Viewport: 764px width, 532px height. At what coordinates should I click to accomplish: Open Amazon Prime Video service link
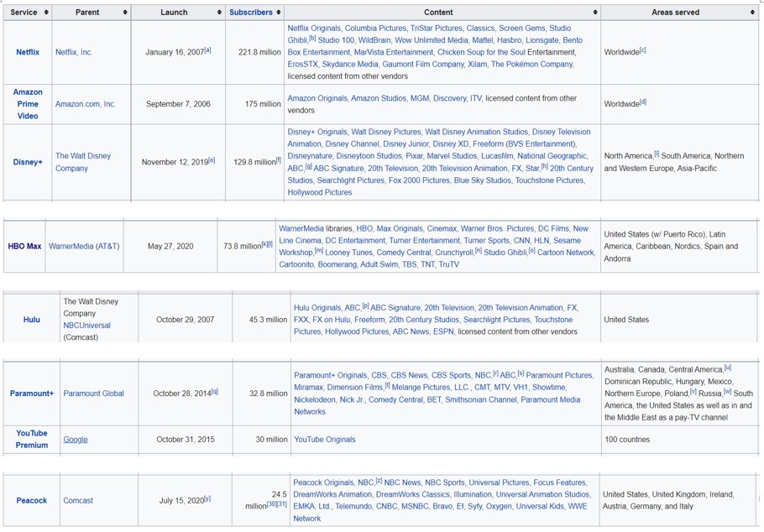coord(28,104)
